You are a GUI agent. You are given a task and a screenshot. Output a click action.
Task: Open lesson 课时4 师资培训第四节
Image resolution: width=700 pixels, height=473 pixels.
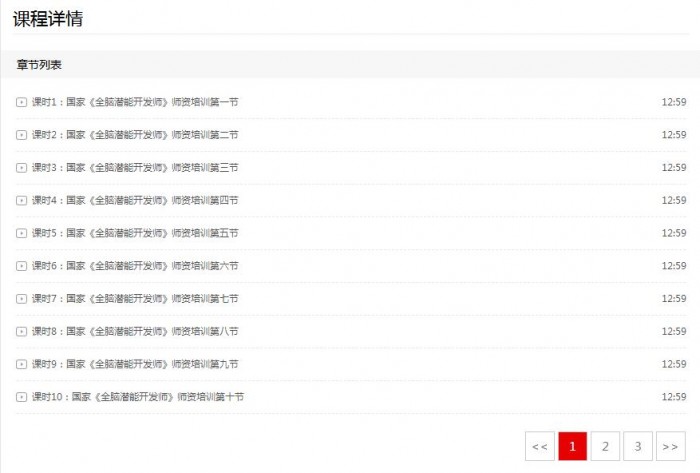click(135, 200)
